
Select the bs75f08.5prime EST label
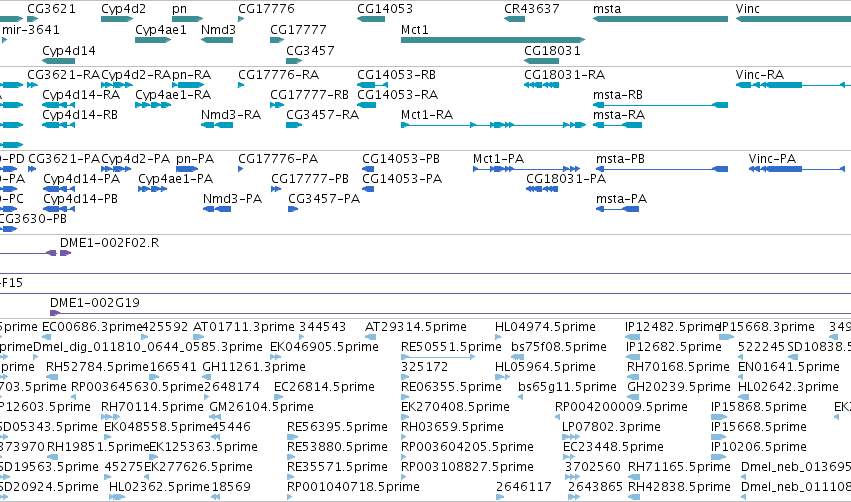point(558,347)
